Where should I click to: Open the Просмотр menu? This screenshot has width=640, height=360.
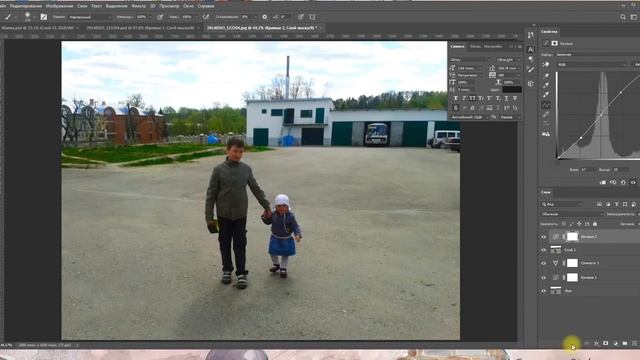[169, 6]
